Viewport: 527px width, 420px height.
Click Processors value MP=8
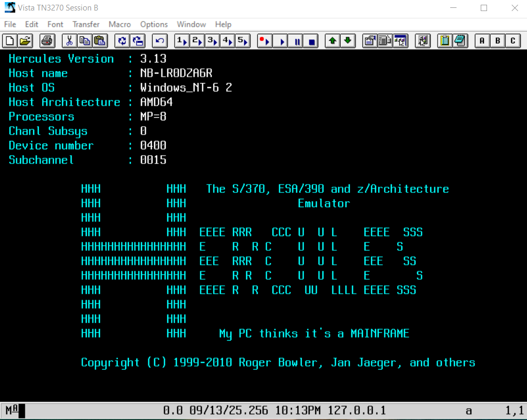tap(153, 117)
